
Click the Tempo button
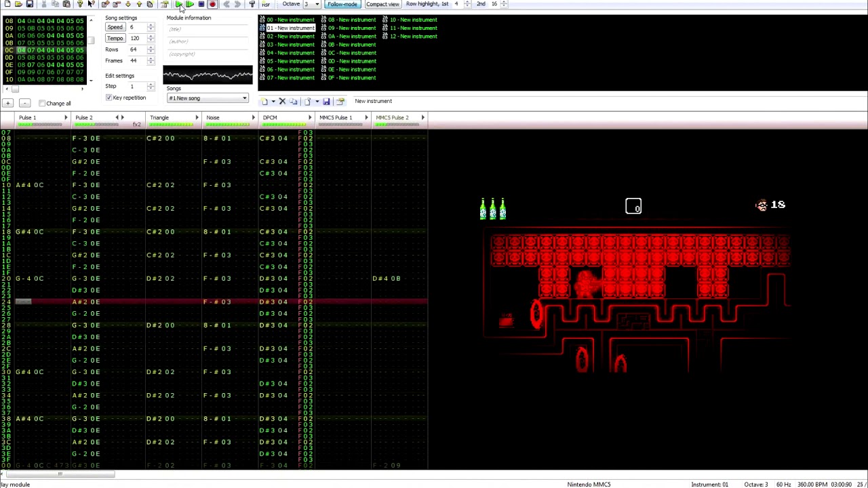(115, 38)
